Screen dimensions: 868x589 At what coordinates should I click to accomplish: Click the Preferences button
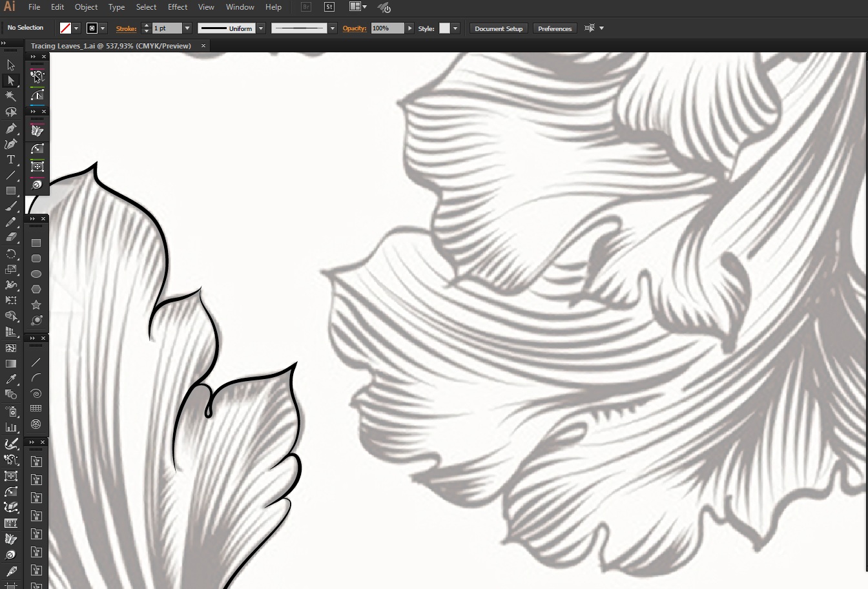point(555,28)
